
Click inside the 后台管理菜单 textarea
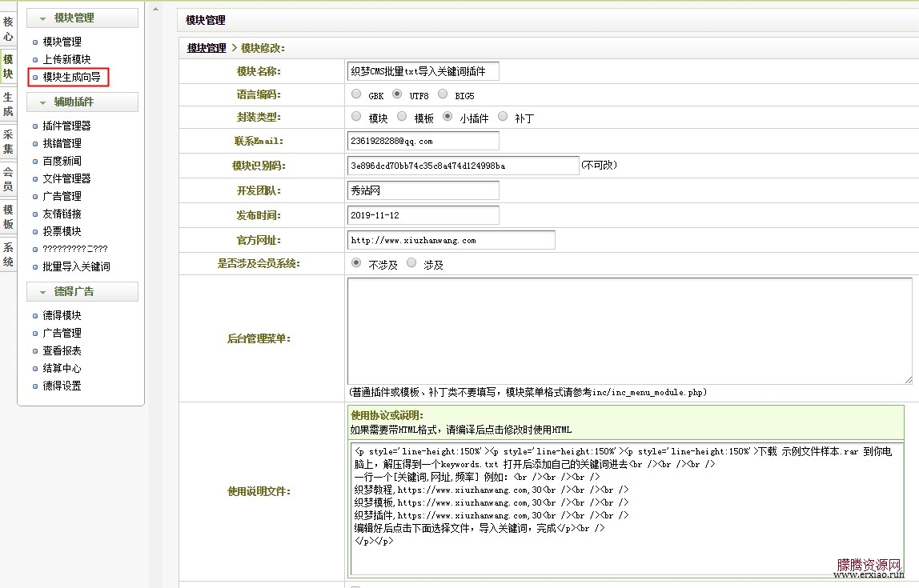(x=630, y=331)
